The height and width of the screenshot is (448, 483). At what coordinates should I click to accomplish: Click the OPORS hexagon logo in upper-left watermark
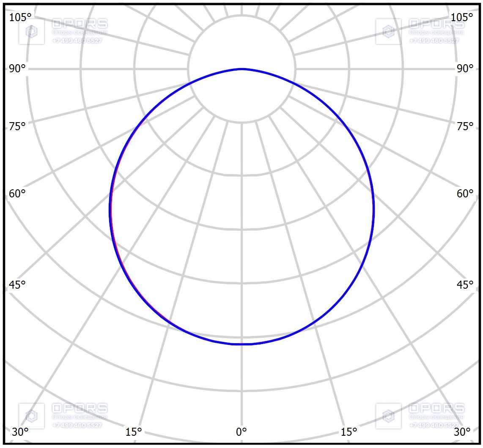pyautogui.click(x=31, y=31)
